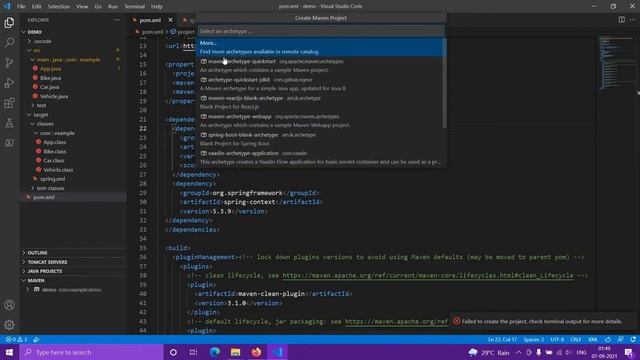Viewport: 640px width, 360px height.
Task: Open the View menu
Action: [x=82, y=7]
